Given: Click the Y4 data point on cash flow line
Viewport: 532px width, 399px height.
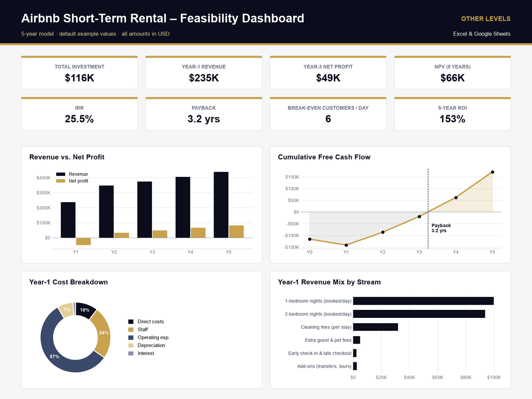Looking at the screenshot, I should coord(456,198).
